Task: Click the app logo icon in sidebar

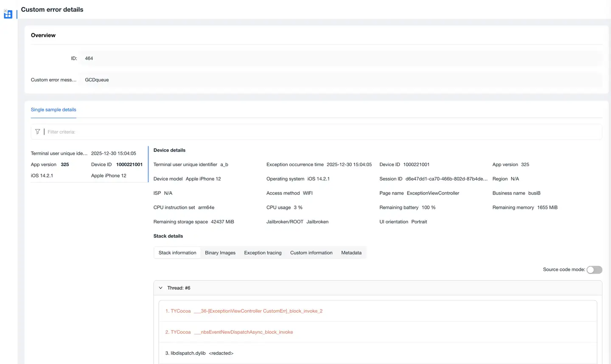Action: [x=8, y=14]
